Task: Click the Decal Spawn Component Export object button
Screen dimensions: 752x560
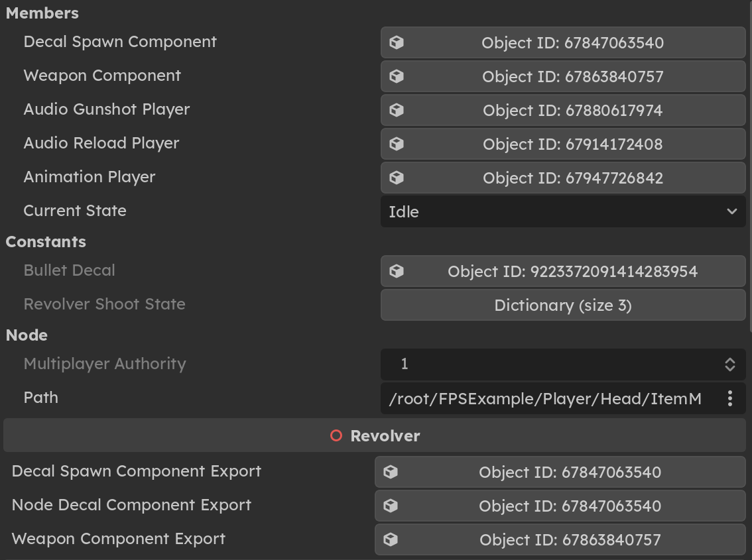Action: point(560,472)
